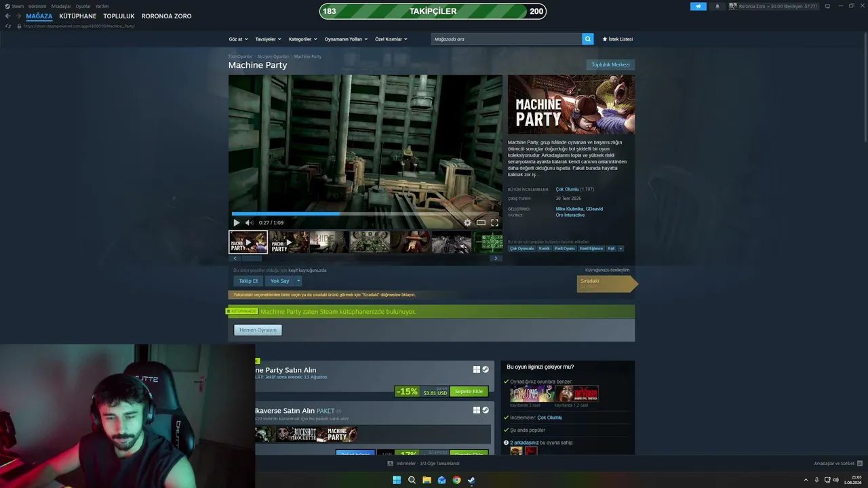
Task: Go back with the Steam back arrow
Action: pos(8,16)
